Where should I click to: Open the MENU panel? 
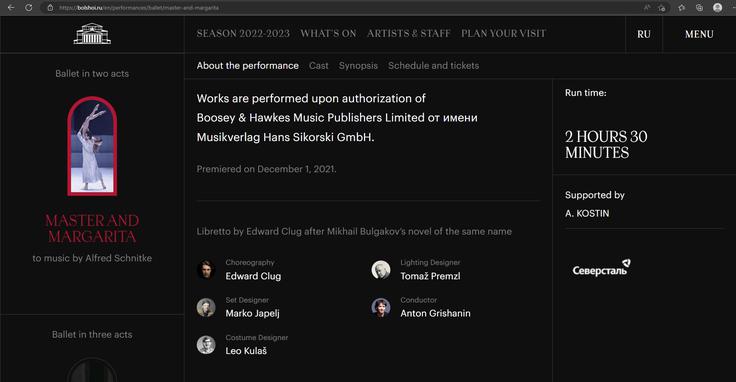(x=699, y=34)
